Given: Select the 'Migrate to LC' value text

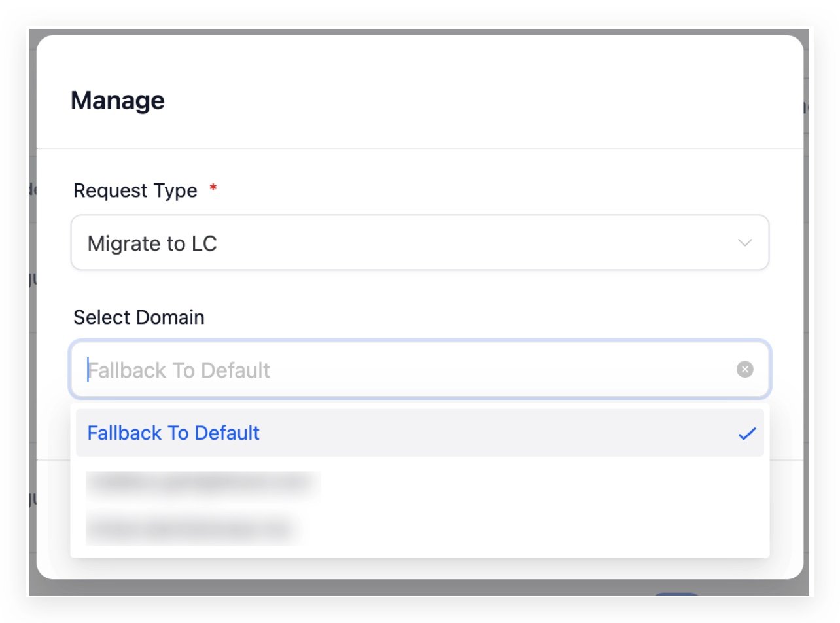Looking at the screenshot, I should coord(152,244).
